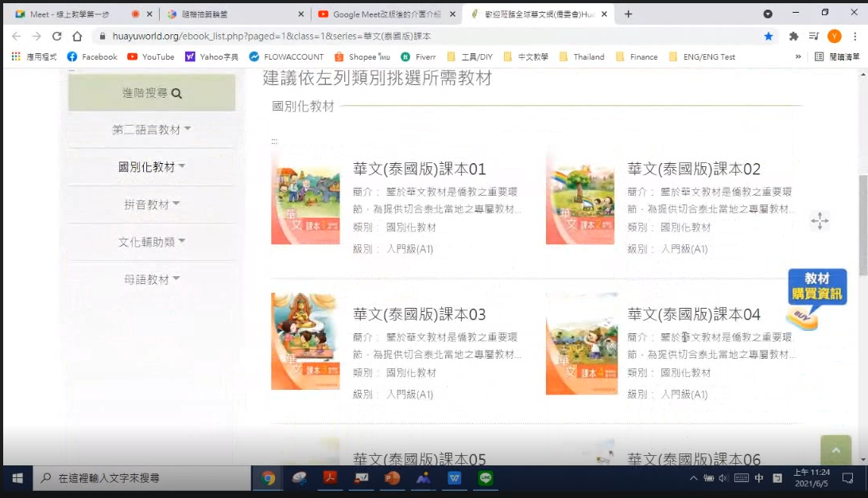Image resolution: width=868 pixels, height=498 pixels.
Task: Open the Windows Start menu
Action: click(x=17, y=478)
